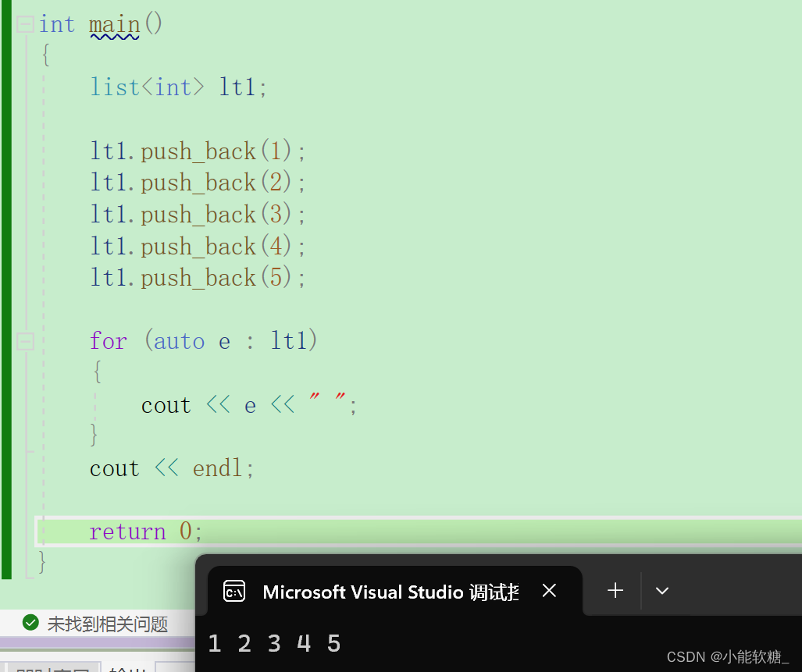Viewport: 802px width, 672px height.
Task: Select the Microsoft Visual Studio debug console tab
Action: coord(395,592)
